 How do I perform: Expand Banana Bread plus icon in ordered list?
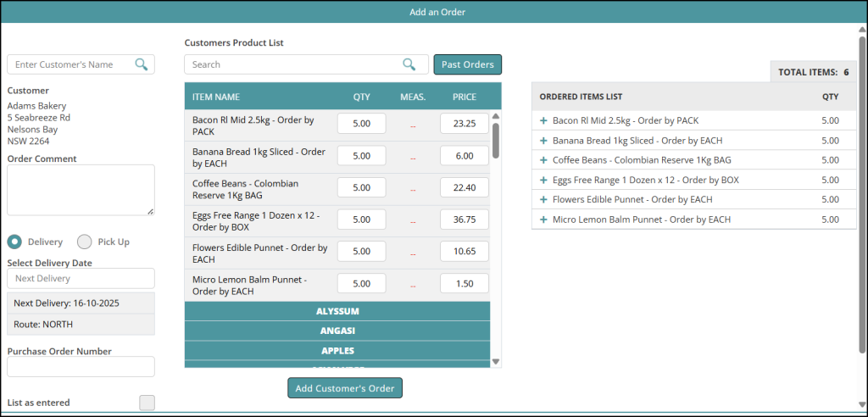click(x=543, y=141)
